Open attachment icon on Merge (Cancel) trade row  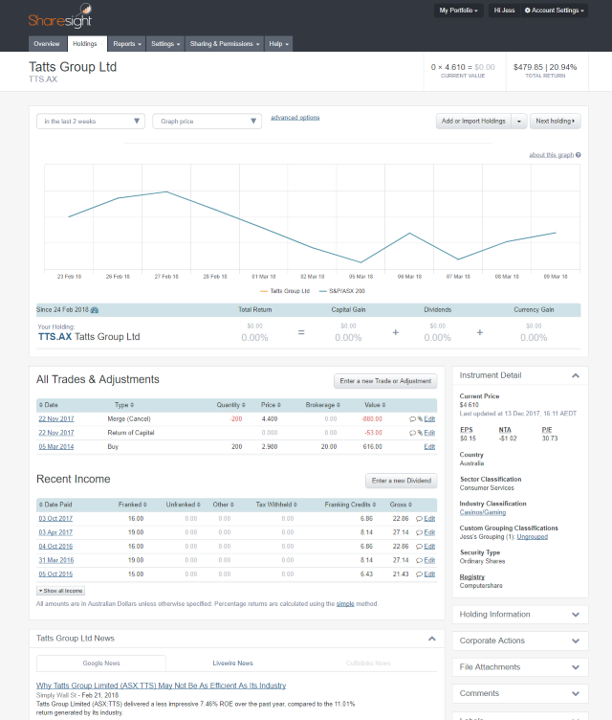tap(420, 419)
